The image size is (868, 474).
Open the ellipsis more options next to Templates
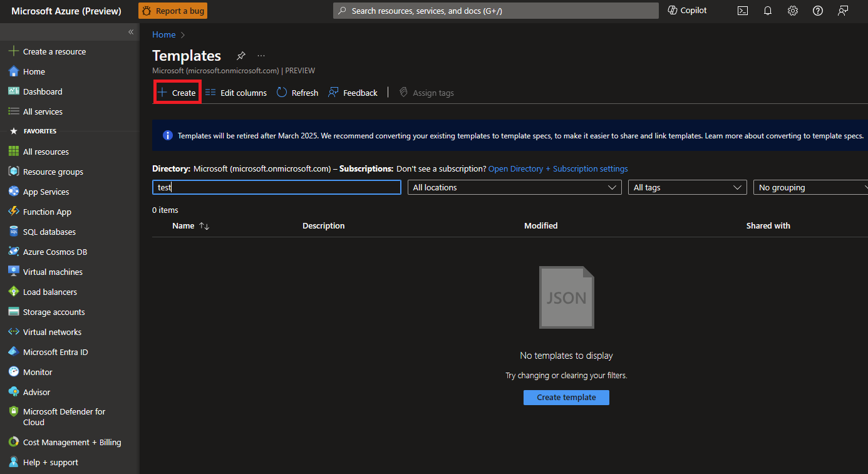coord(261,56)
